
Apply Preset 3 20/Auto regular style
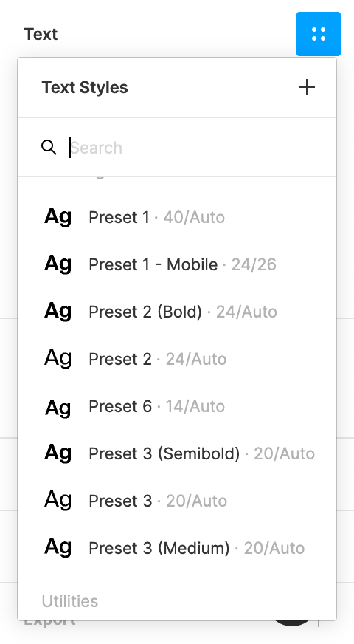[x=177, y=501]
